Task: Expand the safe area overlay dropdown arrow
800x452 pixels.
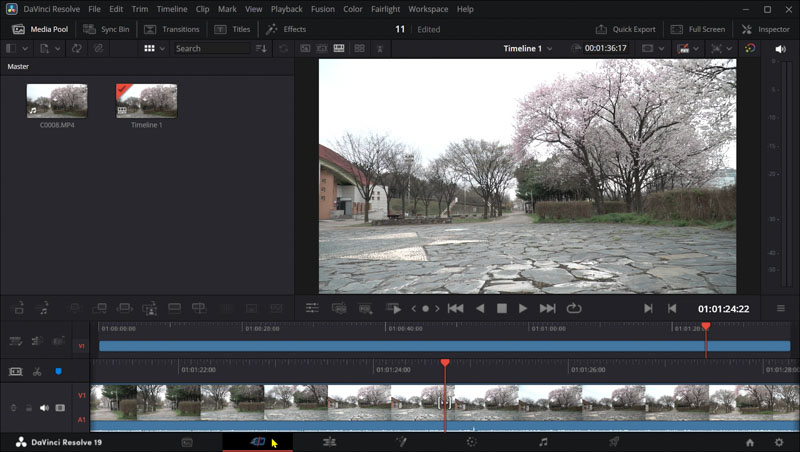Action: pyautogui.click(x=661, y=48)
